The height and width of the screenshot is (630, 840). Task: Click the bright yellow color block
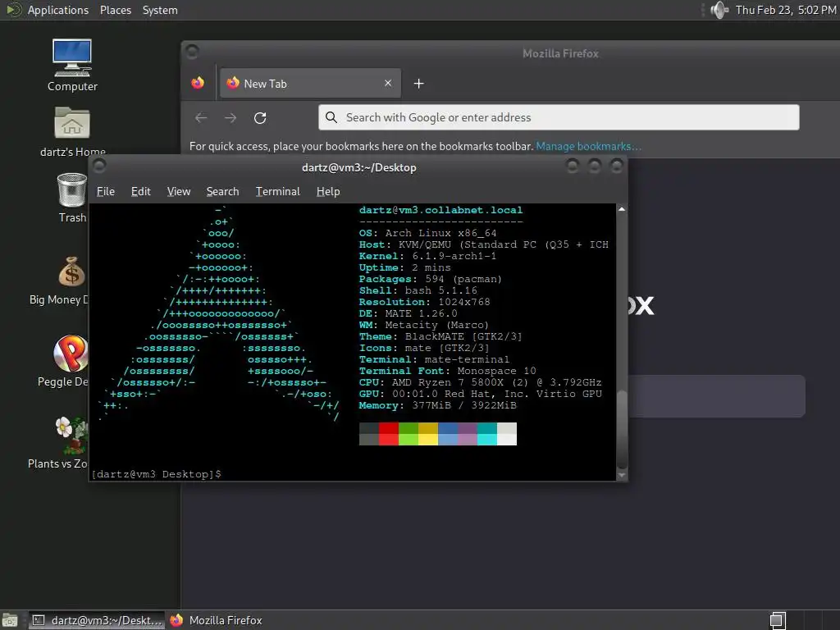click(x=428, y=440)
